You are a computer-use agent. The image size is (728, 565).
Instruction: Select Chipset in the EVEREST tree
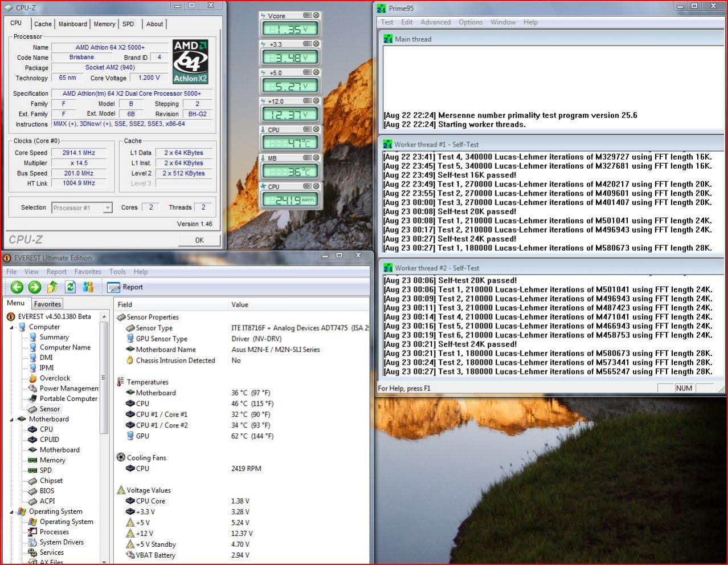coord(51,481)
